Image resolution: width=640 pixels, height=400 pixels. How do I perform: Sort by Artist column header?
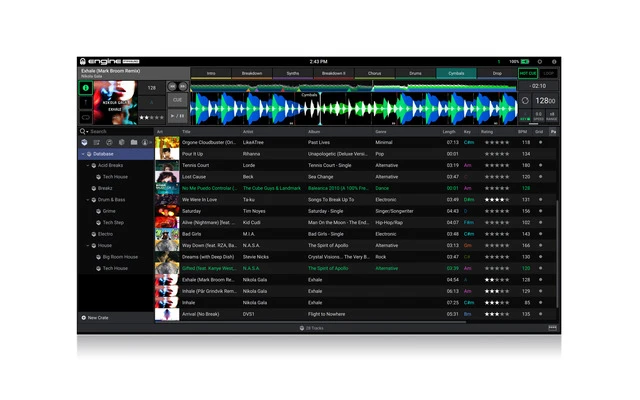click(x=248, y=132)
